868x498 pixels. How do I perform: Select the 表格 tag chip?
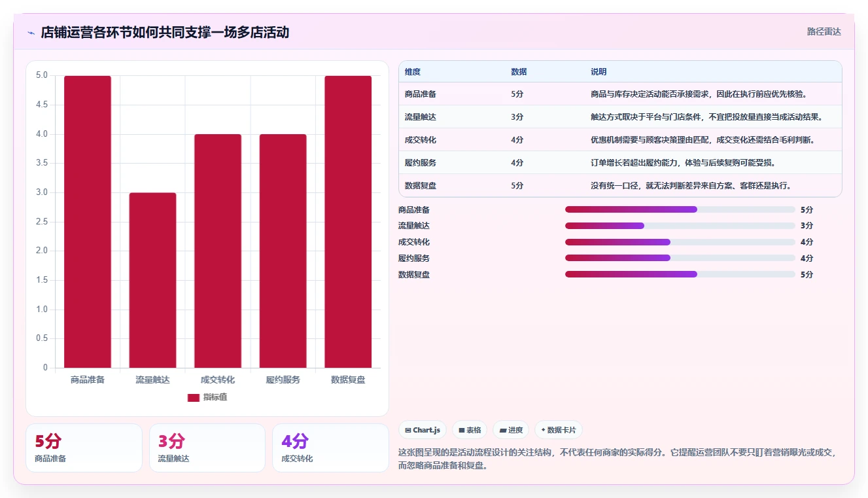tap(470, 430)
